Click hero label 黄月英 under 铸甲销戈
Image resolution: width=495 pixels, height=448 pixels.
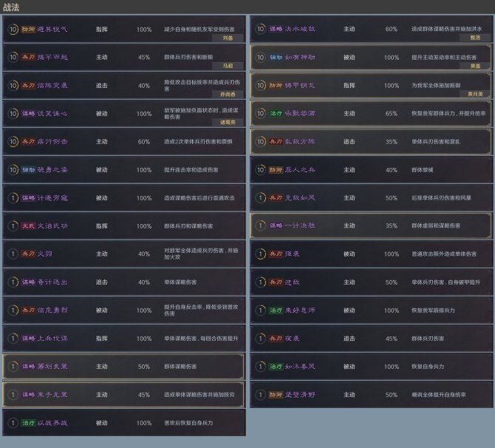coord(476,94)
